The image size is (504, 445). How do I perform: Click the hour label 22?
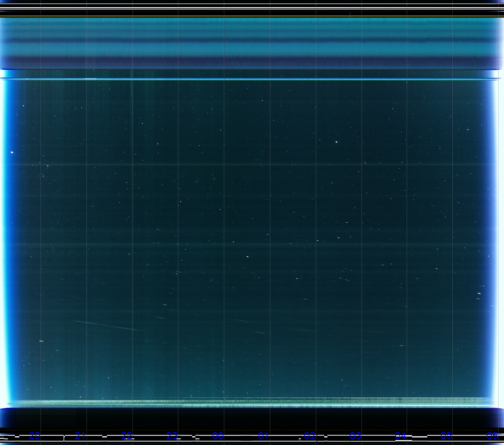click(x=126, y=436)
